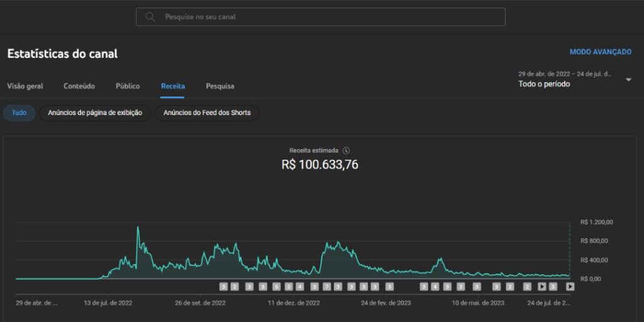
Task: Focus the Pesquise no seu canal search field
Action: pyautogui.click(x=320, y=17)
